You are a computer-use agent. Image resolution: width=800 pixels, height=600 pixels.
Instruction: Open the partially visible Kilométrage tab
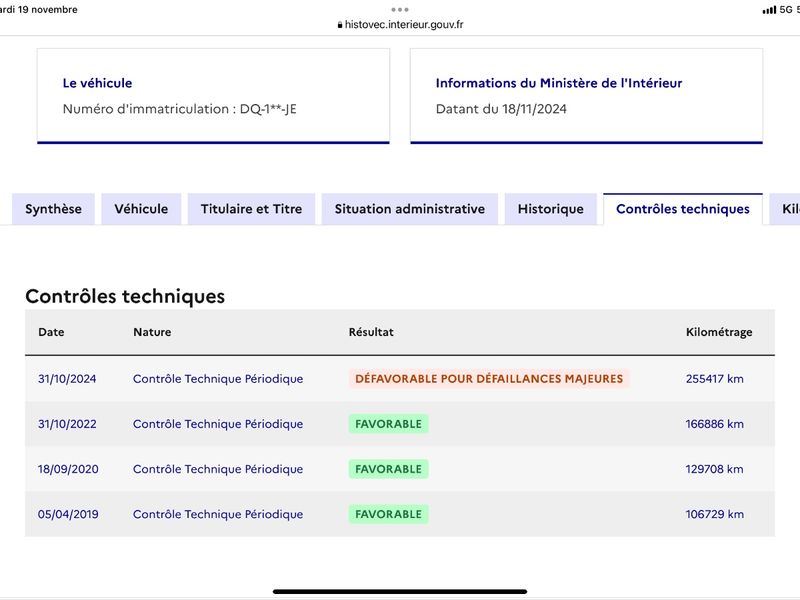tap(785, 209)
